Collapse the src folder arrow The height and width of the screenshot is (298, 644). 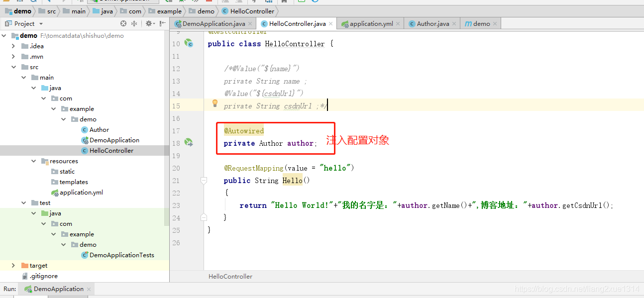(14, 67)
